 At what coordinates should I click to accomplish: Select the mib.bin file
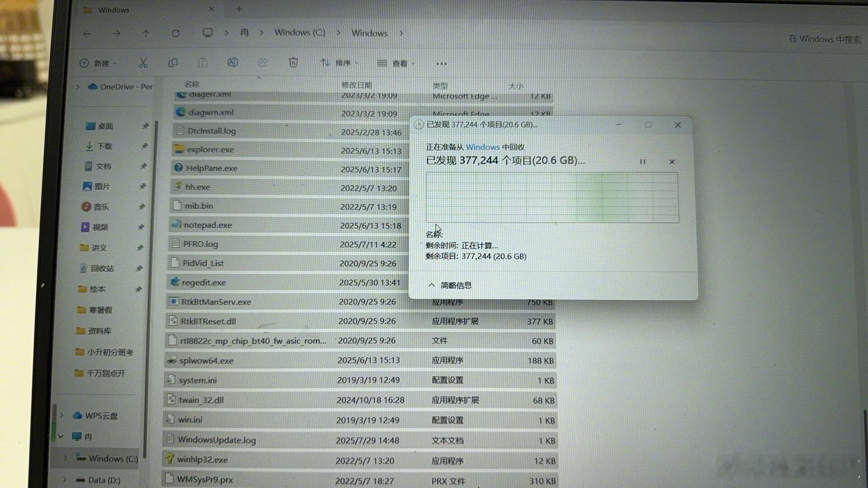(198, 206)
